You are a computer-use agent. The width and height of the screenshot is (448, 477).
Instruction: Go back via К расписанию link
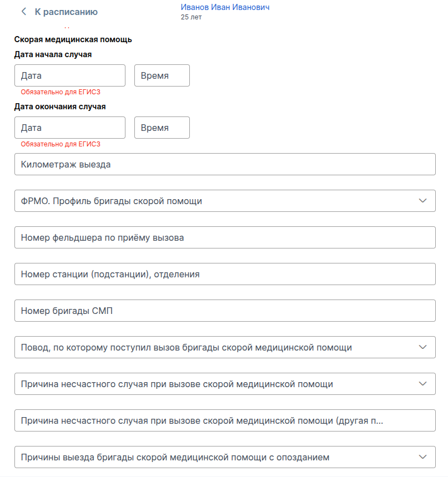tap(66, 12)
